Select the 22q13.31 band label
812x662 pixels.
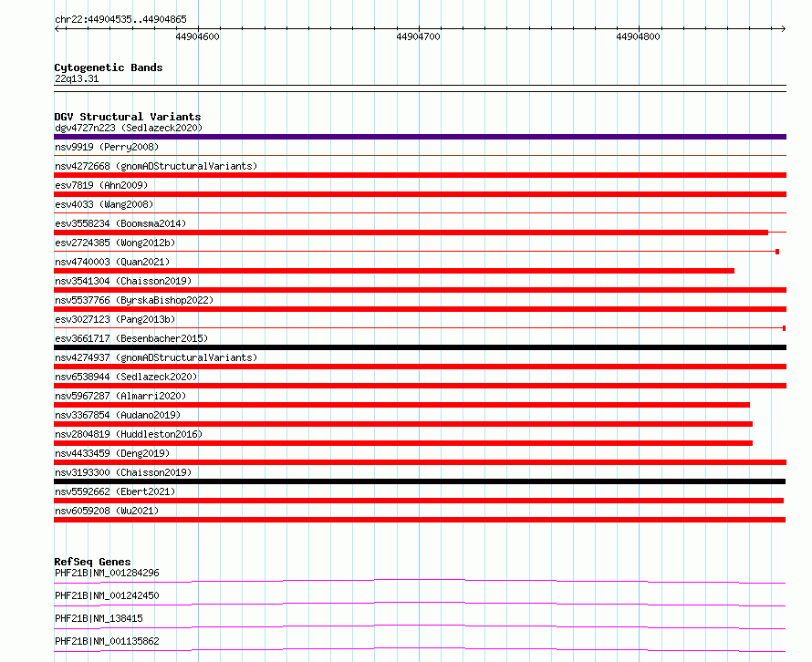[77, 78]
